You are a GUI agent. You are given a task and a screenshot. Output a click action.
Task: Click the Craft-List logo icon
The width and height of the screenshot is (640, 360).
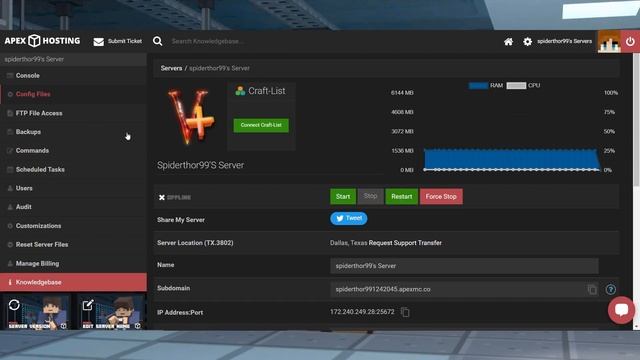click(x=240, y=91)
